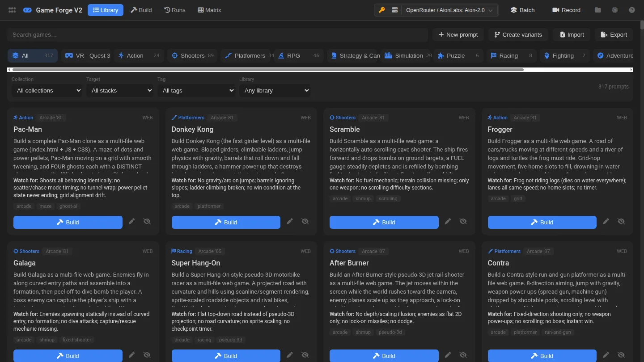Viewport: 644px width, 362px height.
Task: Click the help question mark icon
Action: click(x=632, y=10)
